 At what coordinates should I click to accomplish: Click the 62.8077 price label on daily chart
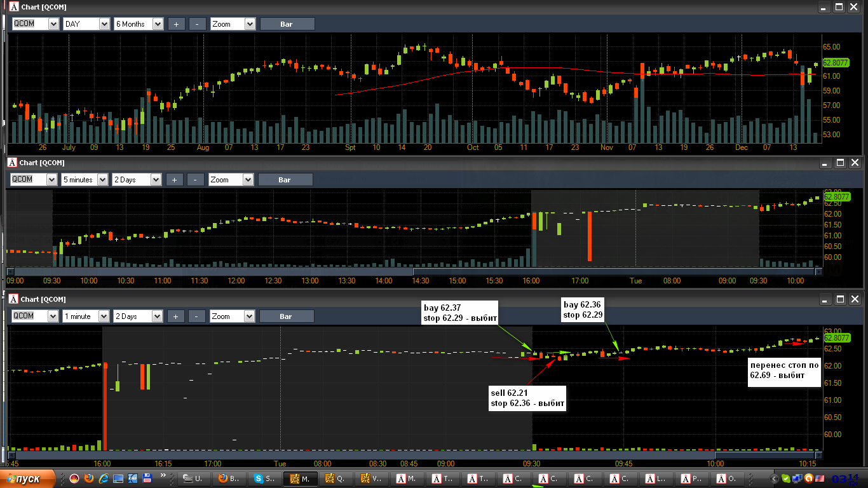[x=836, y=63]
